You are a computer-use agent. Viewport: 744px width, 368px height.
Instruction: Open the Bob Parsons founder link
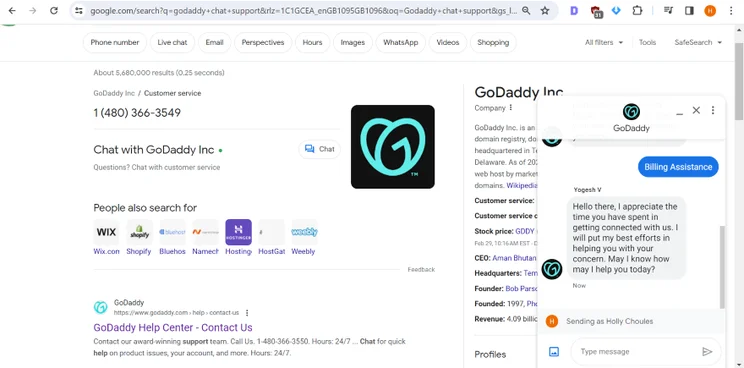point(521,288)
